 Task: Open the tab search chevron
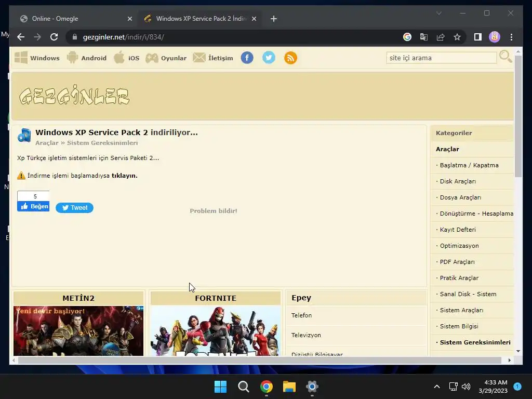click(x=438, y=13)
